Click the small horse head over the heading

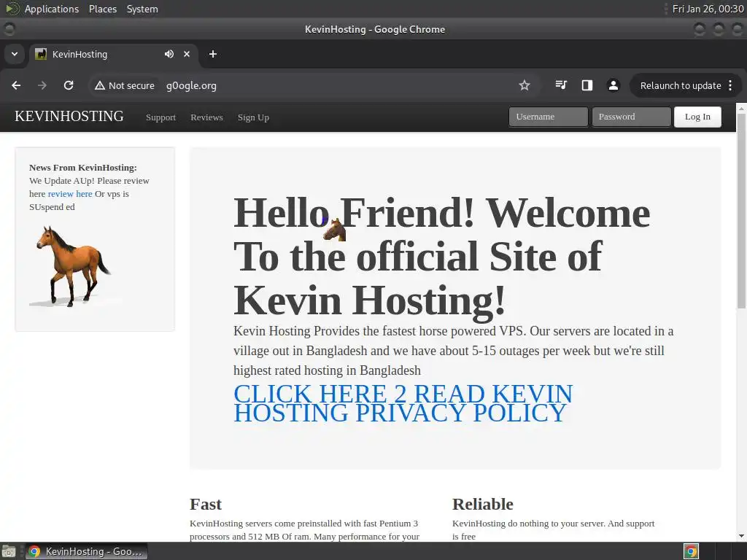(x=334, y=230)
